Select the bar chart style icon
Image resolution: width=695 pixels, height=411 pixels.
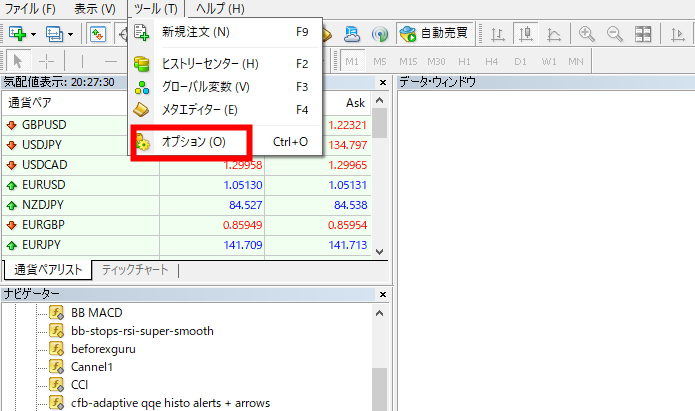click(498, 34)
